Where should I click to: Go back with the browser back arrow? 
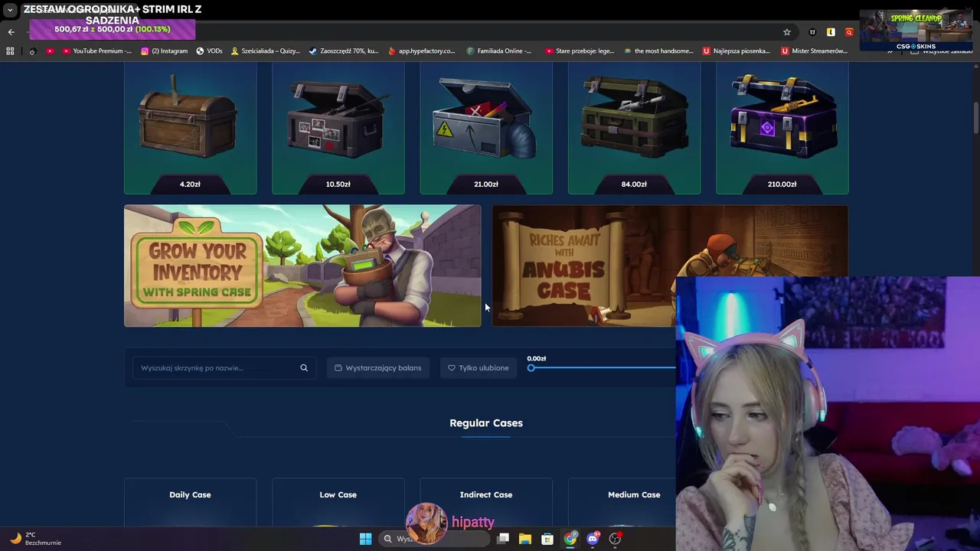(x=11, y=32)
